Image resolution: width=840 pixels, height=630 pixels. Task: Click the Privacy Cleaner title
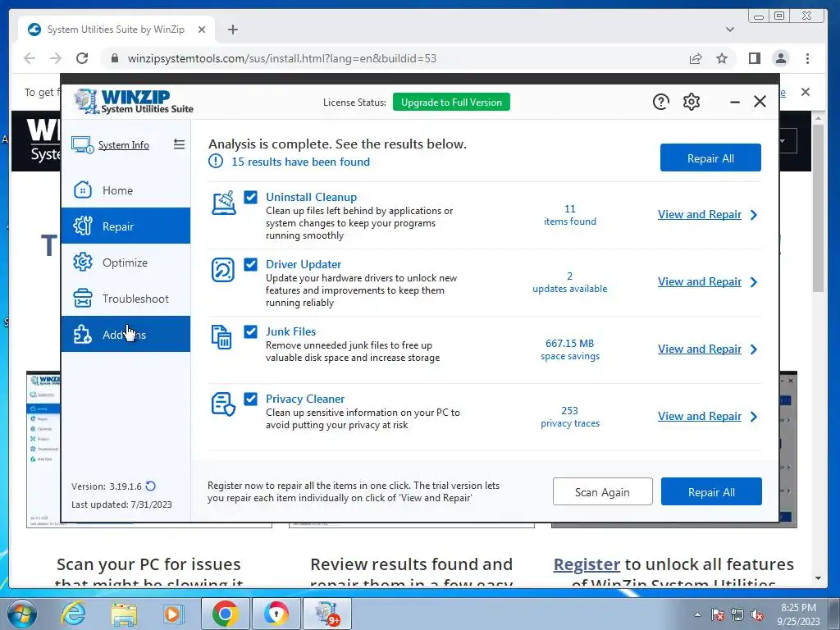tap(305, 399)
